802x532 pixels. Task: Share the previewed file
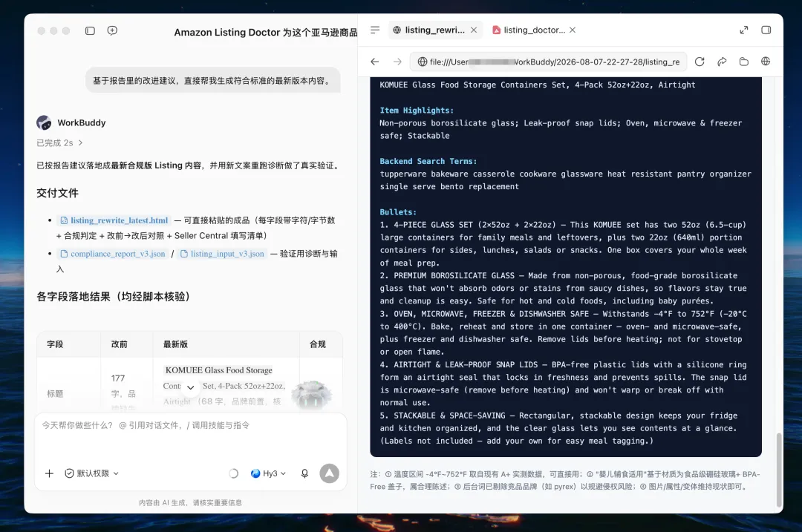pyautogui.click(x=722, y=62)
